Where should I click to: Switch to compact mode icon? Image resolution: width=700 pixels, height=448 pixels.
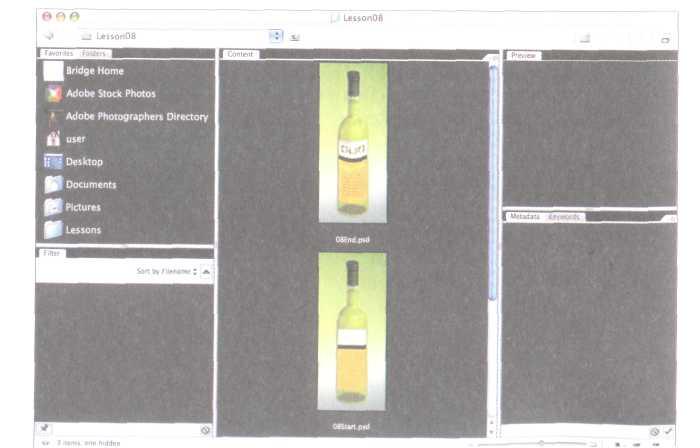665,40
